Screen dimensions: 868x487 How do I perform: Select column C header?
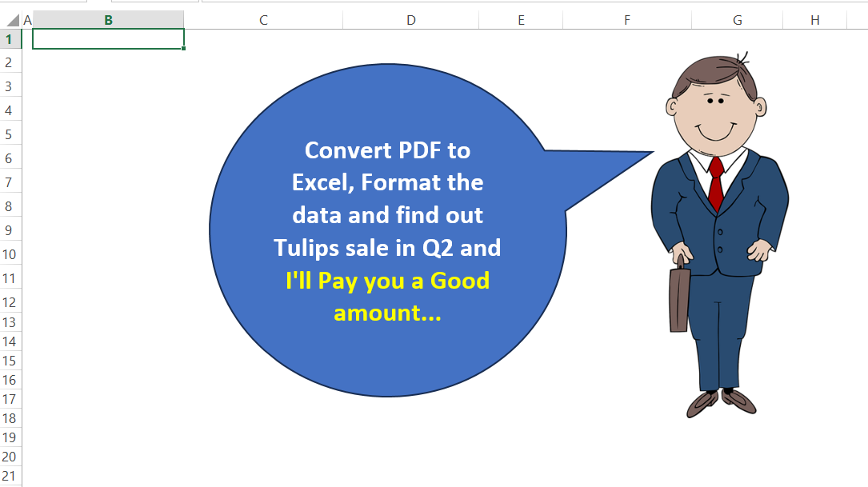pos(263,20)
